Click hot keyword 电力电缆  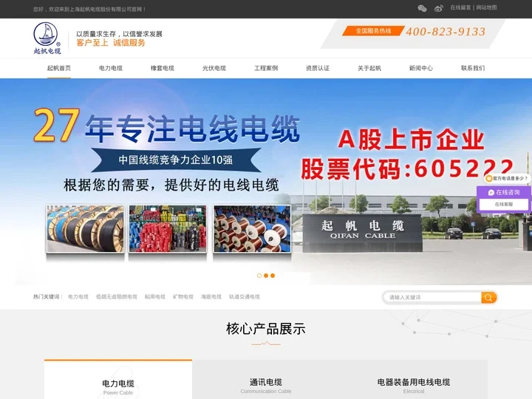tap(78, 297)
